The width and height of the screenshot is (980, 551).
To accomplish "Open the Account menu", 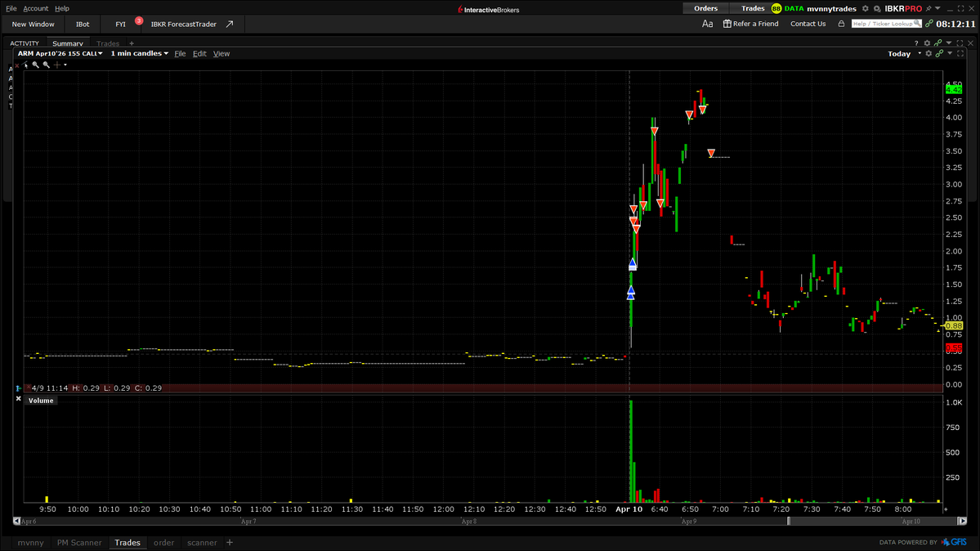I will (36, 9).
